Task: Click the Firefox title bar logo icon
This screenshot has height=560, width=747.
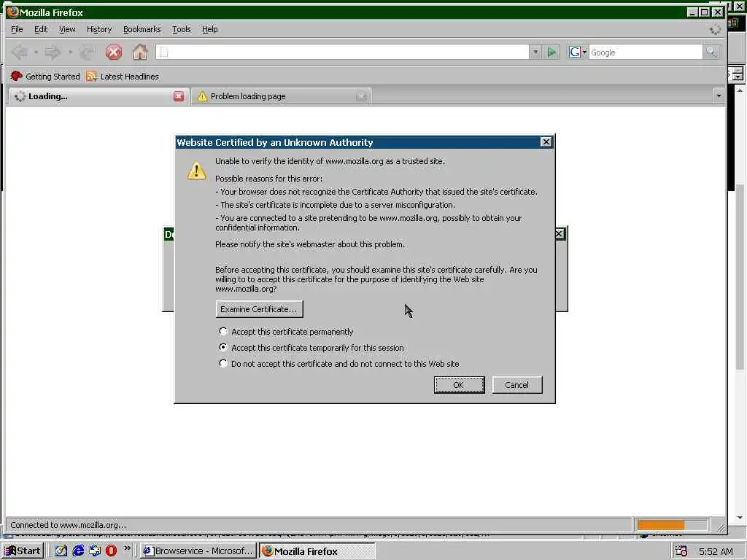Action: click(x=13, y=12)
